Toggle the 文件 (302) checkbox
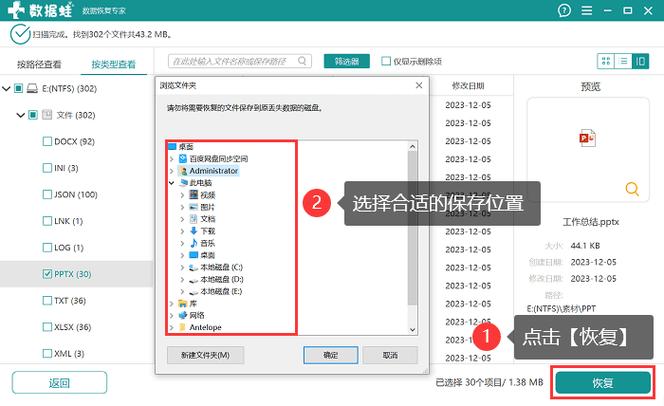 [x=33, y=115]
